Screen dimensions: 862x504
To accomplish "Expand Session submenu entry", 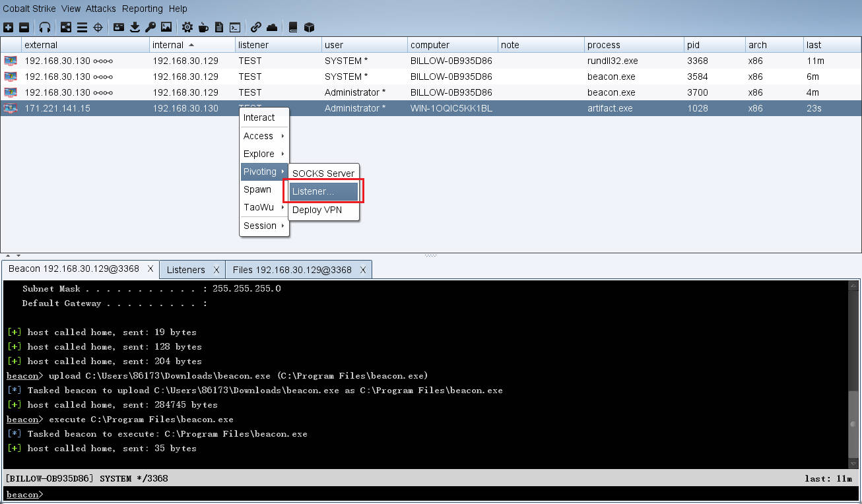I will [x=264, y=226].
